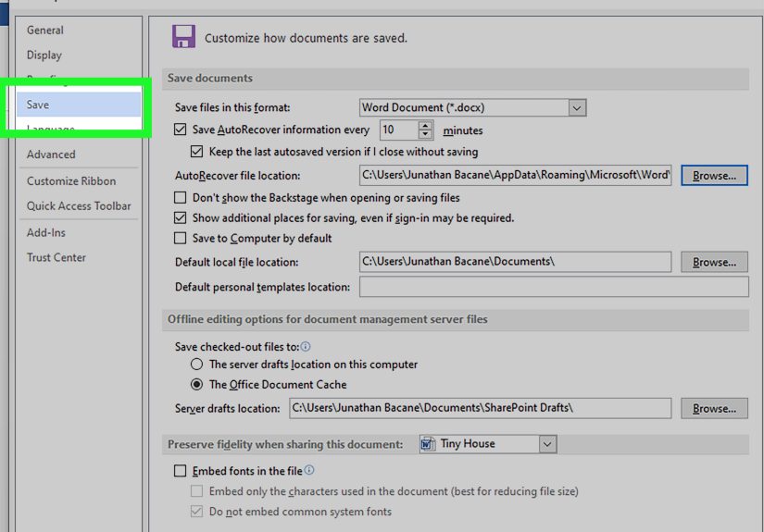Open the Add-Ins category
The width and height of the screenshot is (764, 532).
pyautogui.click(x=45, y=232)
